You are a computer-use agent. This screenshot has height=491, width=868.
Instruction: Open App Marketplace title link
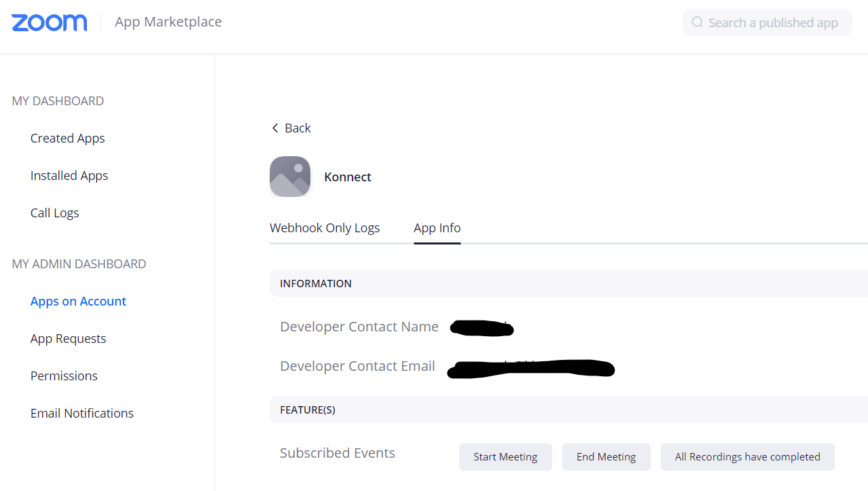(x=168, y=22)
